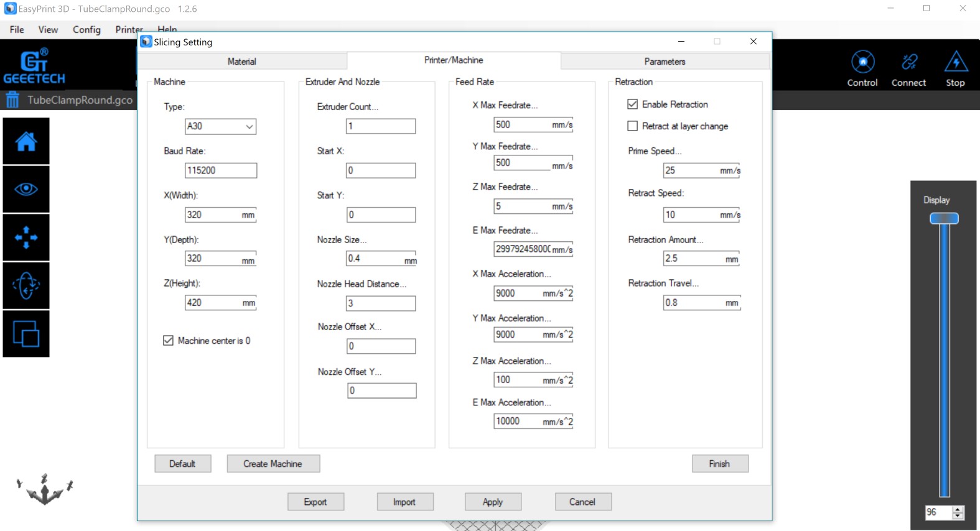The width and height of the screenshot is (980, 531).
Task: Click the Home view icon in sidebar
Action: point(26,142)
